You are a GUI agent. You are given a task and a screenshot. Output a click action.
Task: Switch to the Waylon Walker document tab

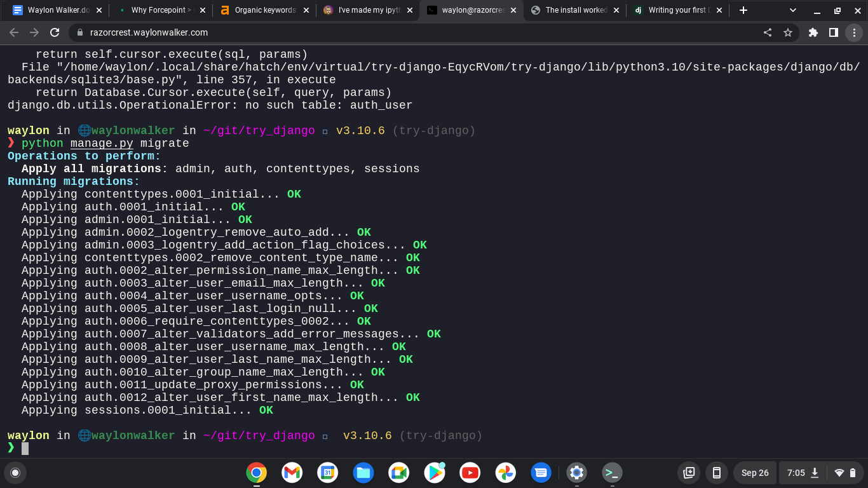pyautogui.click(x=54, y=10)
